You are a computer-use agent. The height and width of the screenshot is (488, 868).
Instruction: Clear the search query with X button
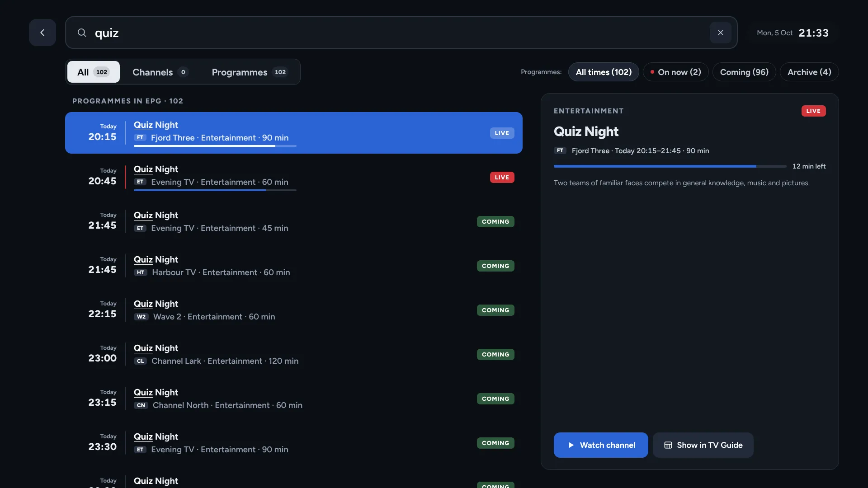coord(721,33)
